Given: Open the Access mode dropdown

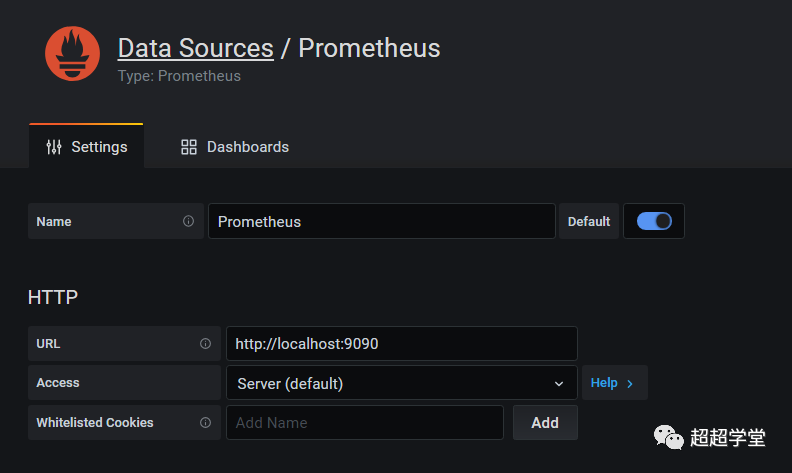Looking at the screenshot, I should pos(400,383).
